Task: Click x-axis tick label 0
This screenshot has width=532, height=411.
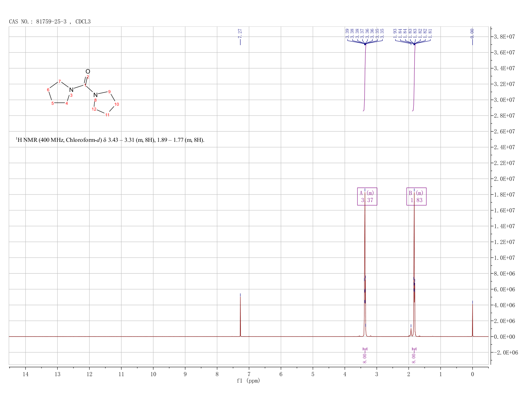Action: 472,374
